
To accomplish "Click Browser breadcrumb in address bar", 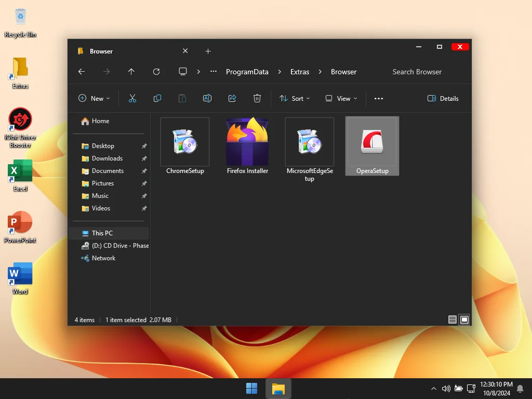I will tap(344, 72).
